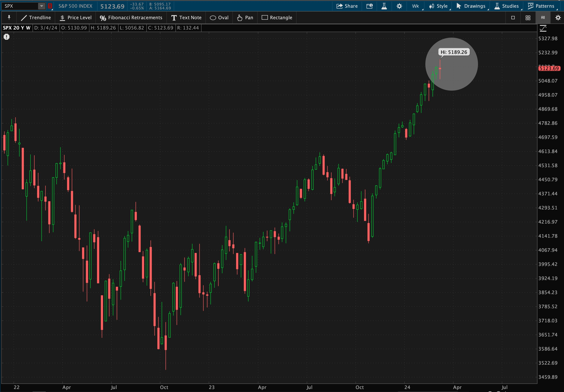
Task: Open the Studies menu
Action: point(506,6)
